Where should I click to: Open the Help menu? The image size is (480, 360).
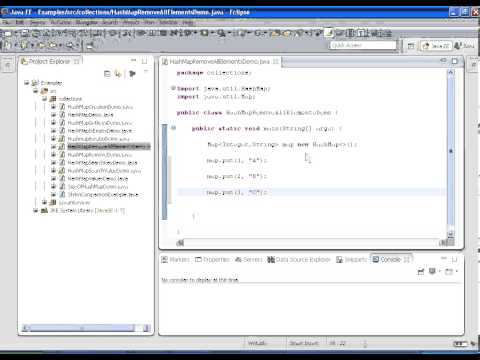click(188, 23)
